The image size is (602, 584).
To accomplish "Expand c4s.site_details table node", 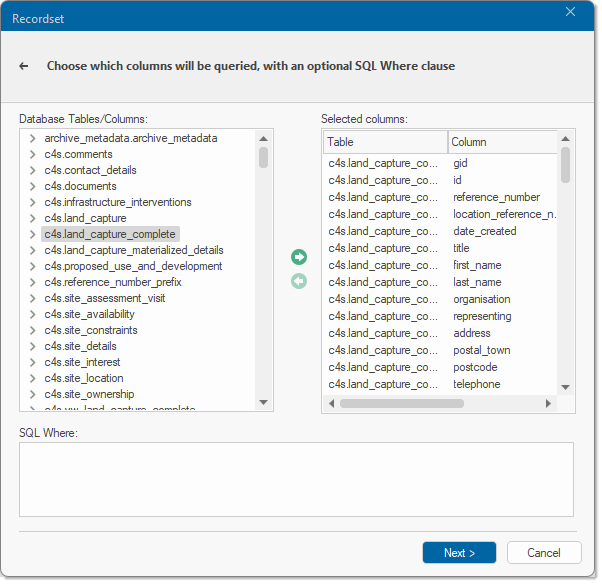I will pos(33,346).
